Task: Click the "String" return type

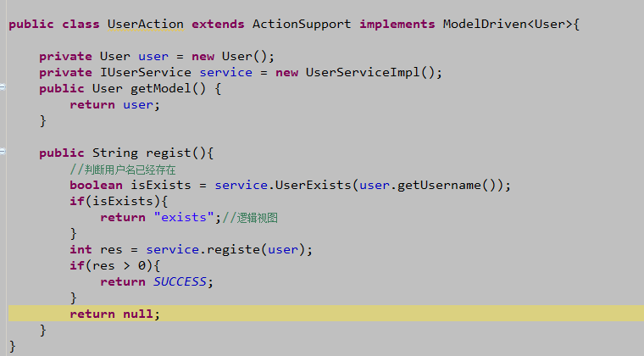Action: (x=115, y=153)
